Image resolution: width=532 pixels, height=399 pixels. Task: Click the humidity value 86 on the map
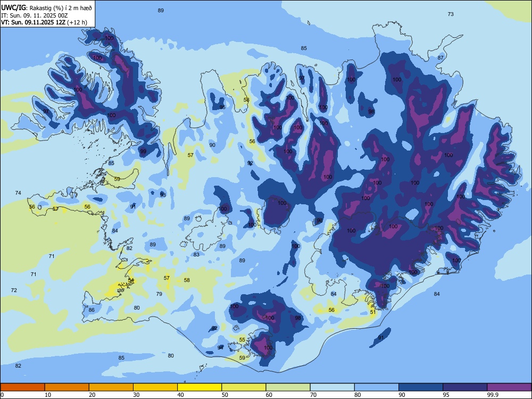(x=92, y=310)
